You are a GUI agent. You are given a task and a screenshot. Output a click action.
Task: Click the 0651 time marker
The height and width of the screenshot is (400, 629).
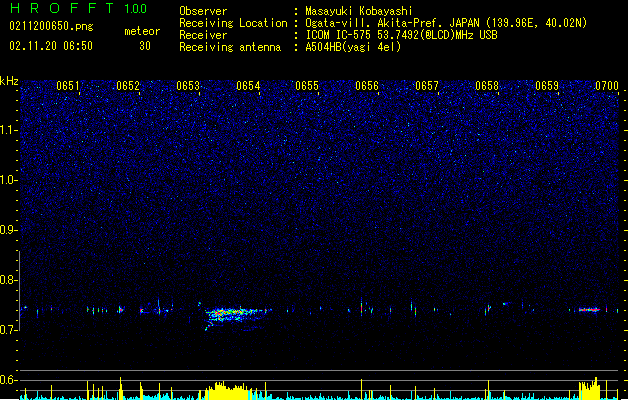(68, 86)
